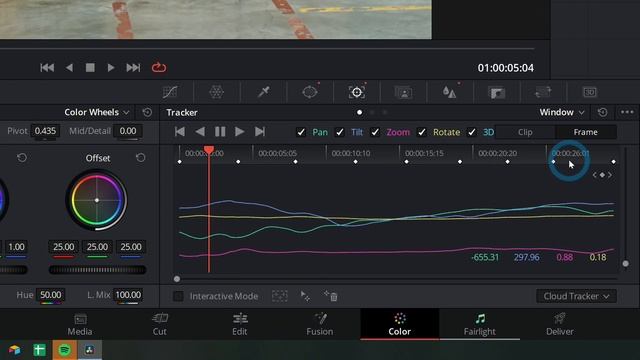Track forward to the last frame
The image size is (640, 360).
[260, 131]
